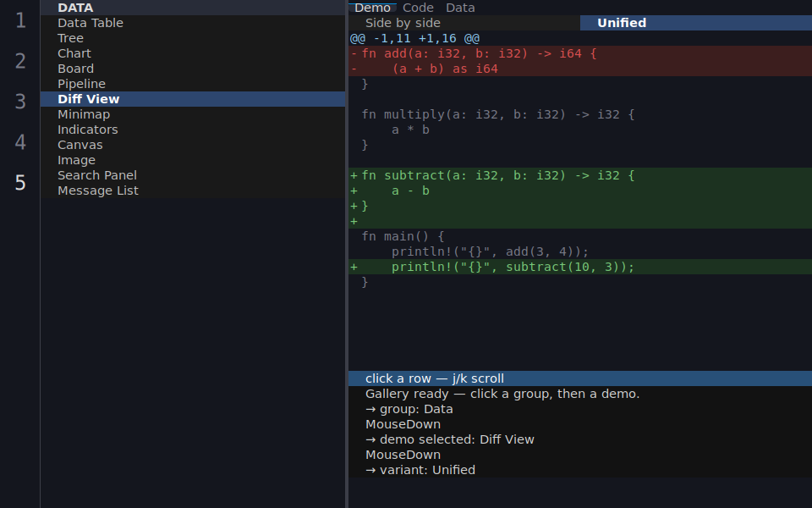This screenshot has height=508, width=812.
Task: Select the removed line '(a + b) as i64'
Action: tap(580, 69)
